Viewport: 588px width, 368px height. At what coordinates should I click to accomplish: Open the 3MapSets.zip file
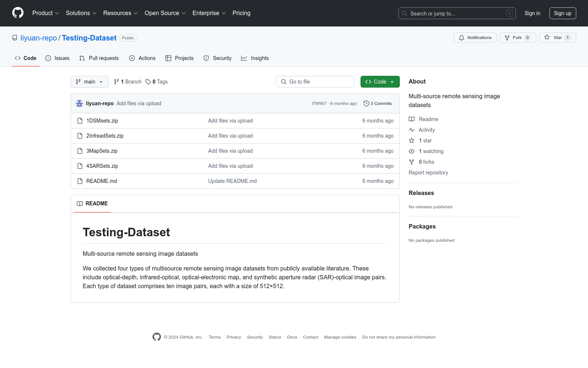tap(102, 151)
